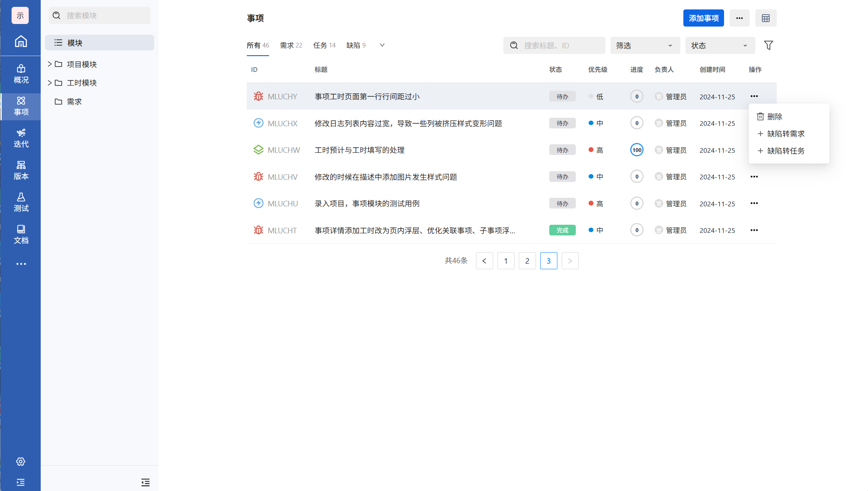Open the 文档 documents section

click(x=21, y=234)
